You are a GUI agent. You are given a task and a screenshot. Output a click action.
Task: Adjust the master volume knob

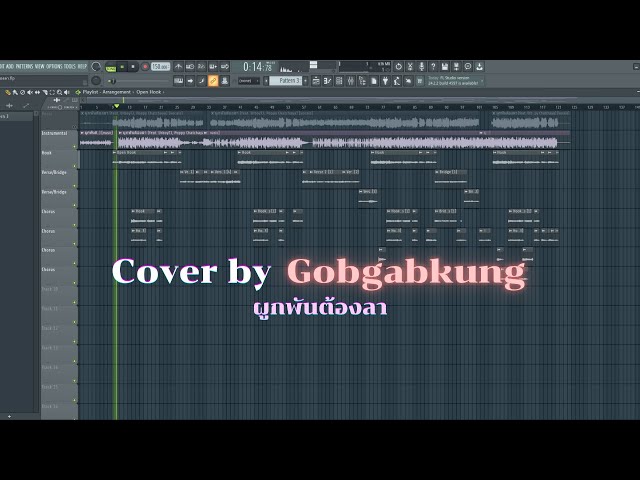pos(96,67)
